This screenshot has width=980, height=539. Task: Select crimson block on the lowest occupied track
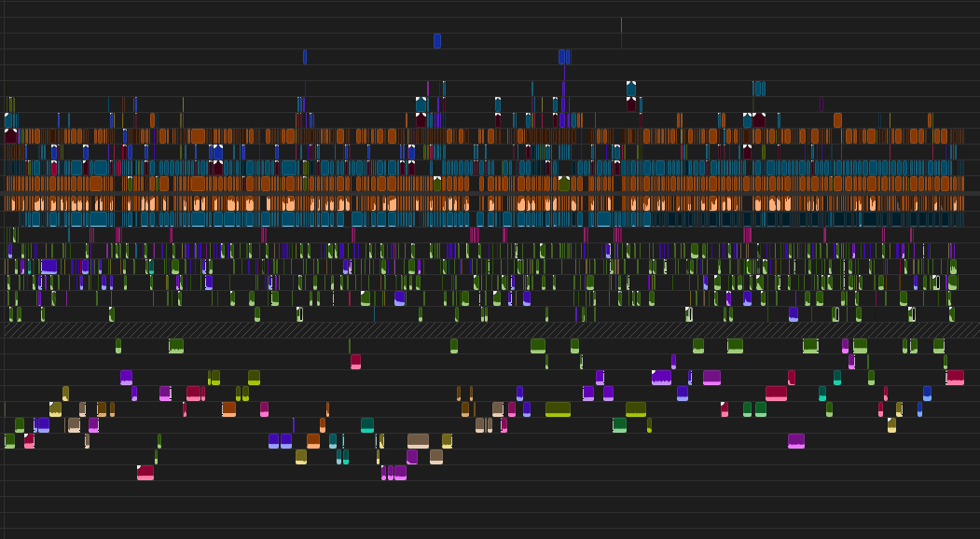(145, 473)
